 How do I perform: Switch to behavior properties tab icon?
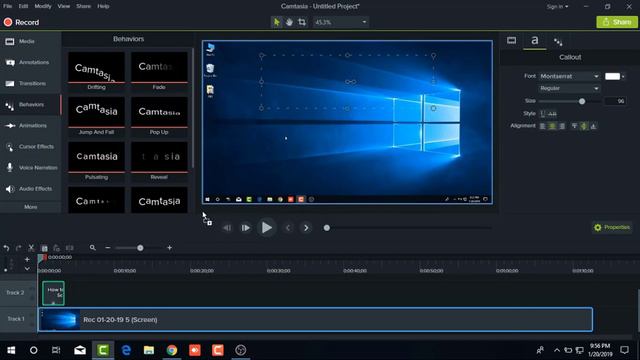(x=558, y=41)
